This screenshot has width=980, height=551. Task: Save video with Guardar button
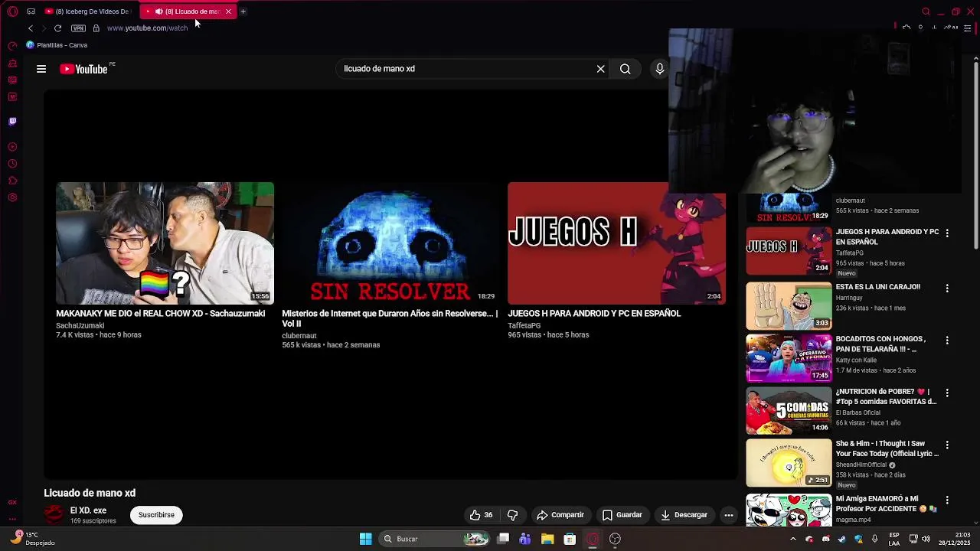point(622,515)
